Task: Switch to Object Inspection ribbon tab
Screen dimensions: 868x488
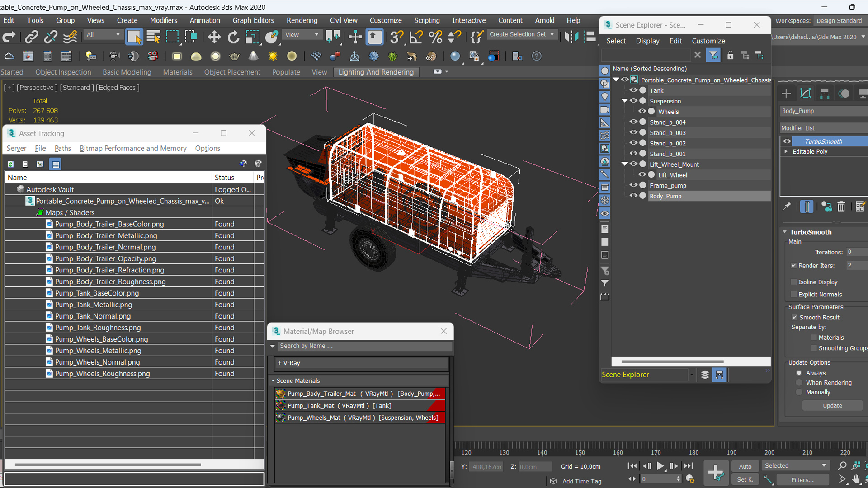Action: point(63,72)
